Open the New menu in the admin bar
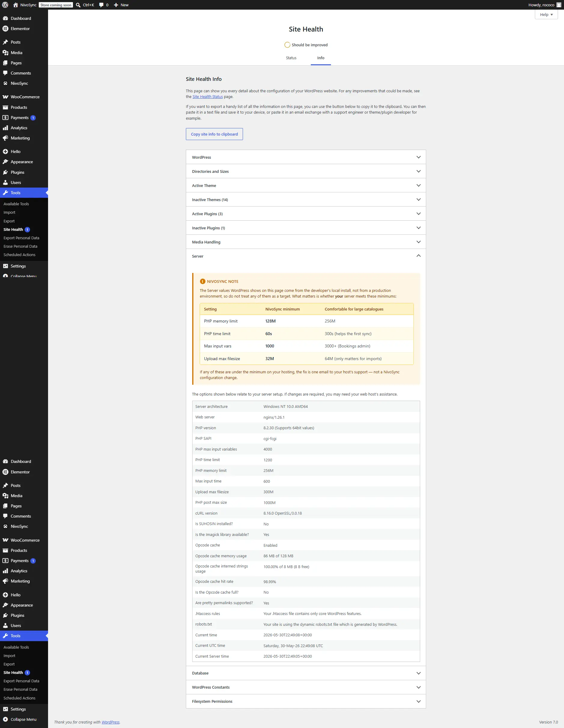 point(121,5)
